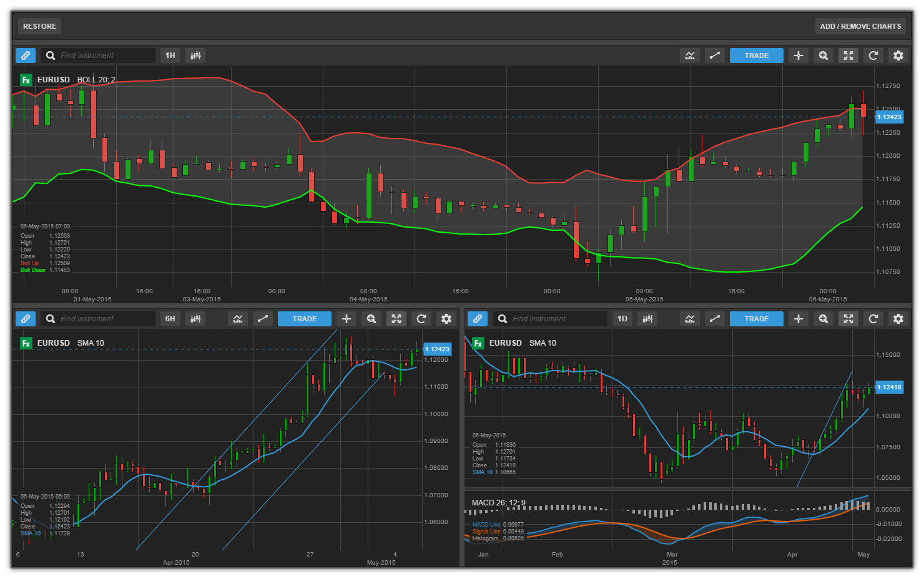
Task: Open the 6H timeframe selector
Action: point(170,319)
